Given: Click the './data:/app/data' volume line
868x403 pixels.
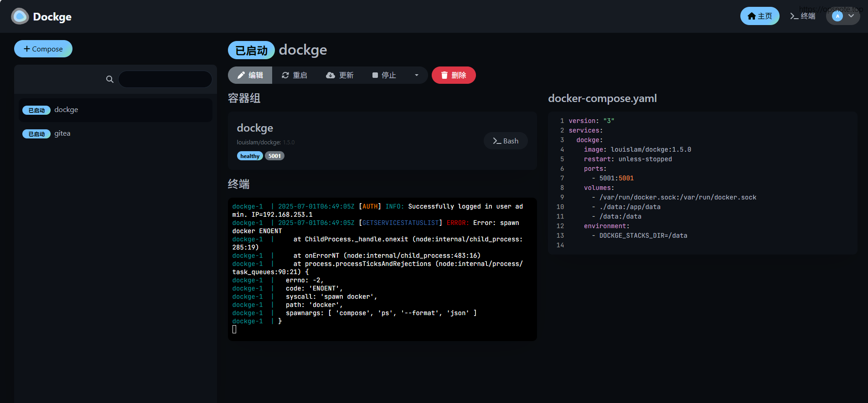Looking at the screenshot, I should 626,207.
